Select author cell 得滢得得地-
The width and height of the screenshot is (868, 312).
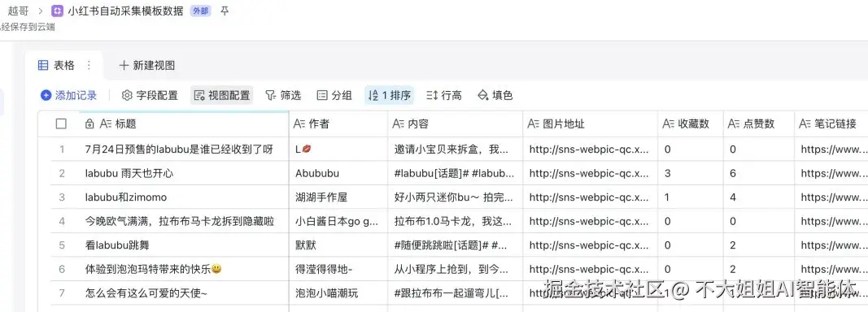click(x=338, y=270)
